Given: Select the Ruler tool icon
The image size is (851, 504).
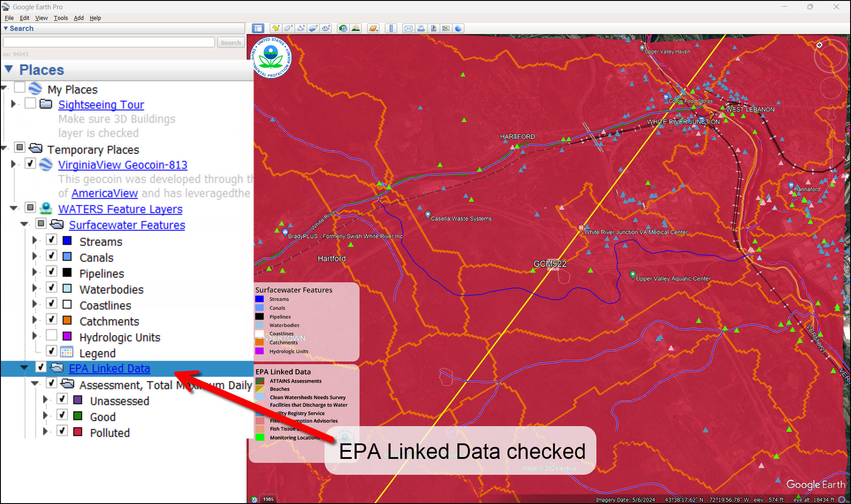Looking at the screenshot, I should tap(391, 28).
